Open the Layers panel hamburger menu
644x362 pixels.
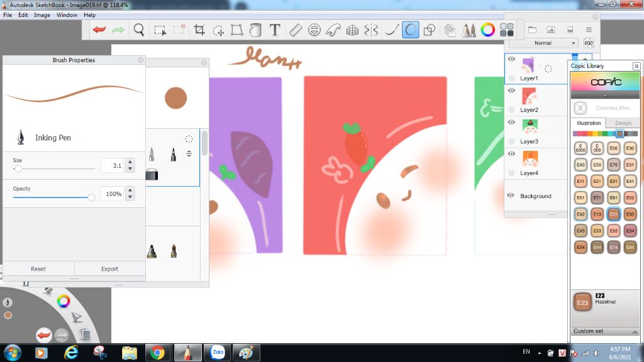pos(589,30)
